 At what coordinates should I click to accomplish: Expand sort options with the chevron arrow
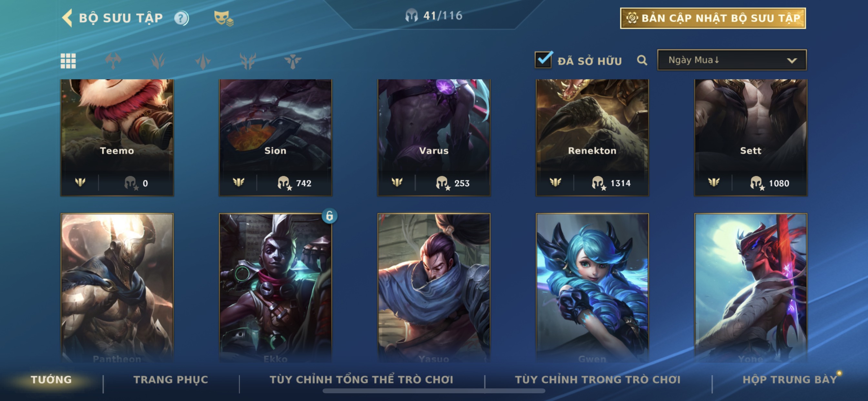792,61
